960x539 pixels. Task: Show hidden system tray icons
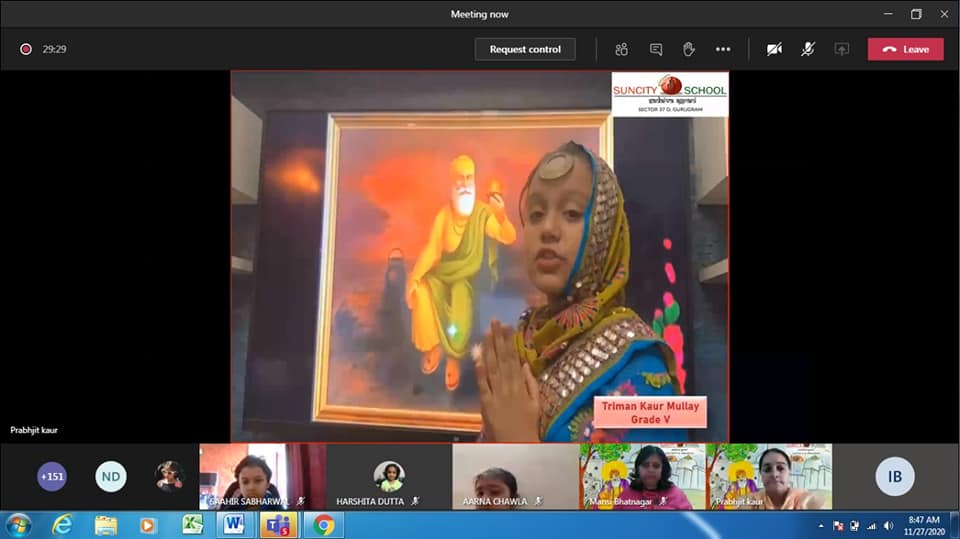pyautogui.click(x=821, y=526)
